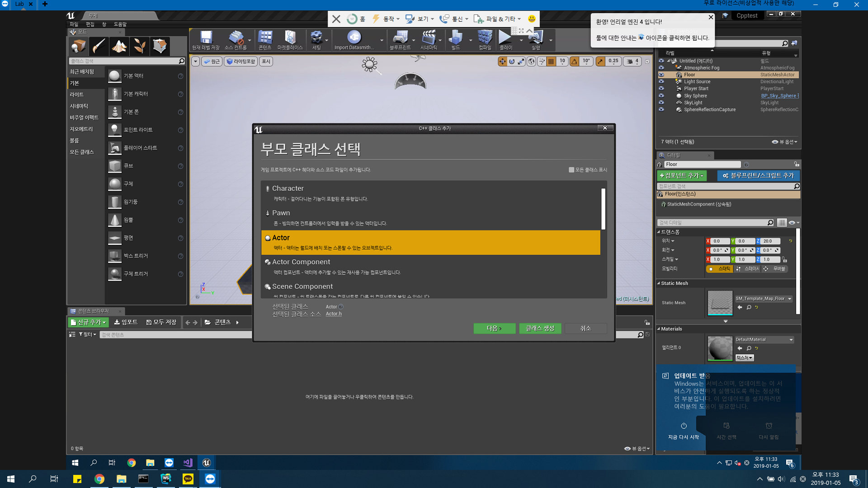
Task: Open the Content browser toolbar icon
Action: point(265,40)
